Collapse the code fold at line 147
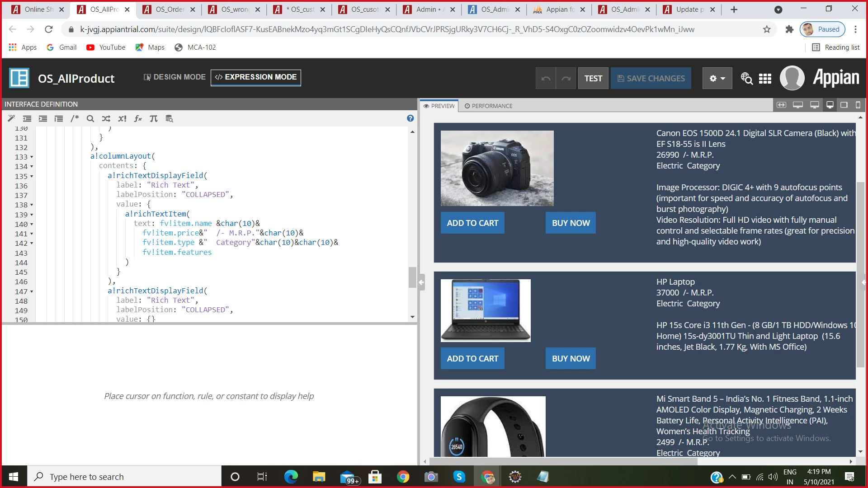868x488 pixels. click(x=32, y=292)
